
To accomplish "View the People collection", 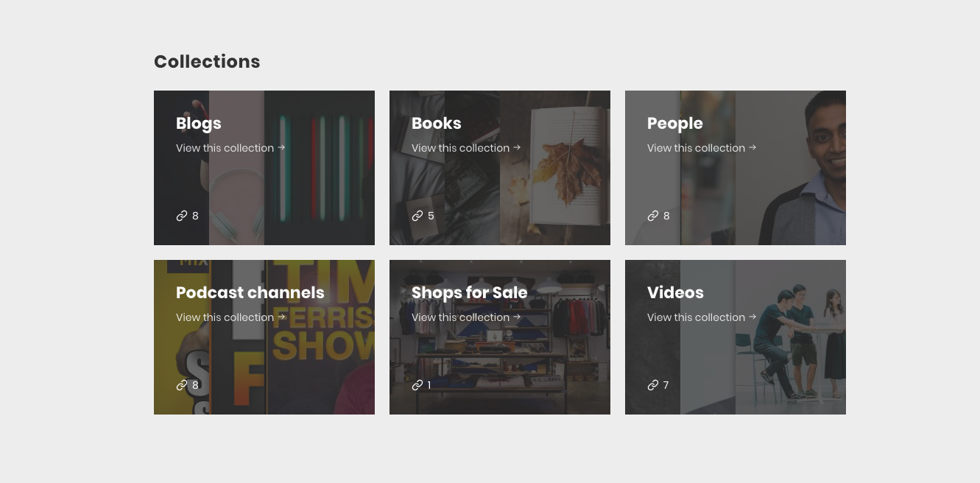I will [696, 147].
